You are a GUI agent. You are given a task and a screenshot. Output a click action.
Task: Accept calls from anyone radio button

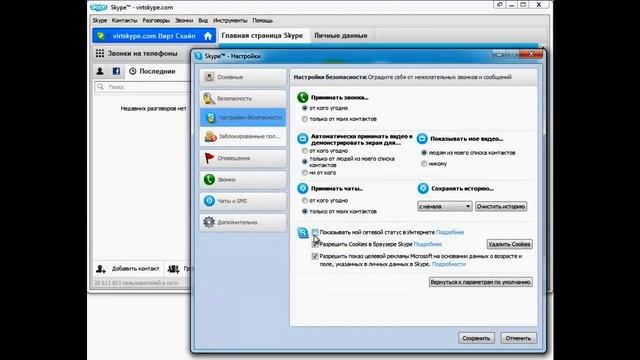coord(304,108)
